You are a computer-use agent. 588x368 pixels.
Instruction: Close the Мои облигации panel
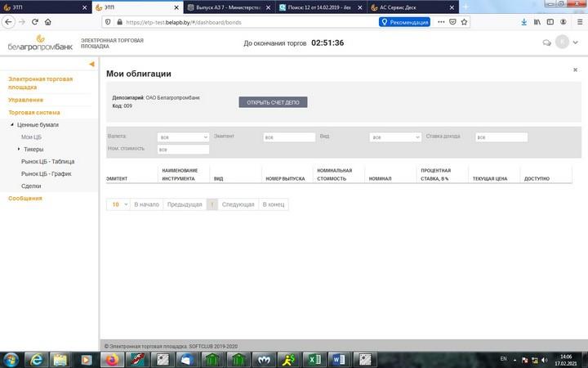(575, 70)
